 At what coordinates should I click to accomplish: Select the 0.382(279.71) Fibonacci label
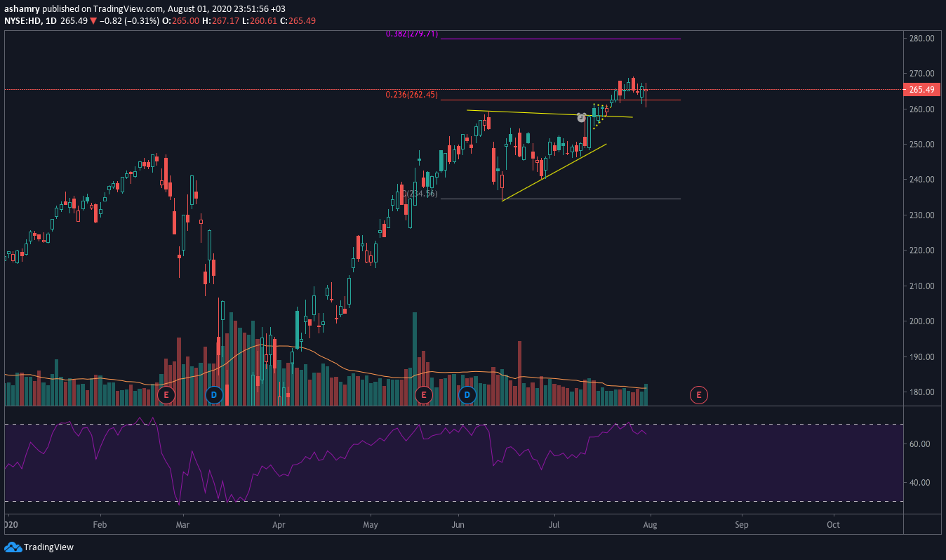[412, 34]
